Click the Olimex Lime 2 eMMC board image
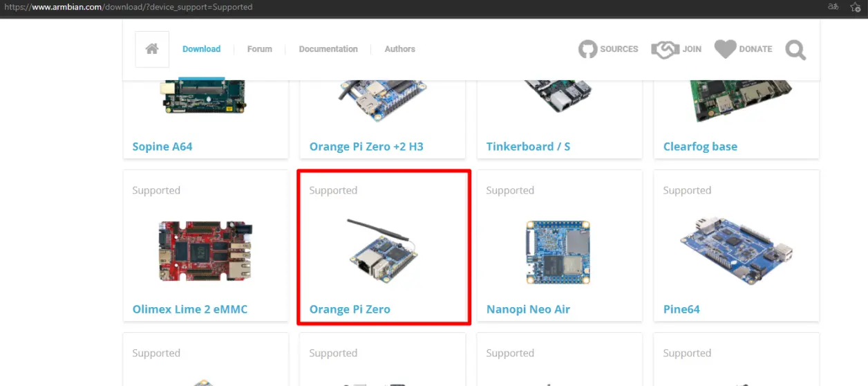Screen dimensions: 868x386 [x=206, y=250]
